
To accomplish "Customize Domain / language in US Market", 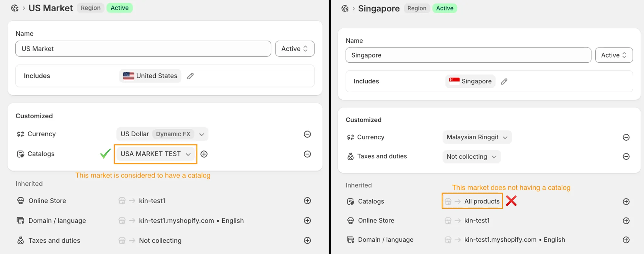I will [307, 221].
